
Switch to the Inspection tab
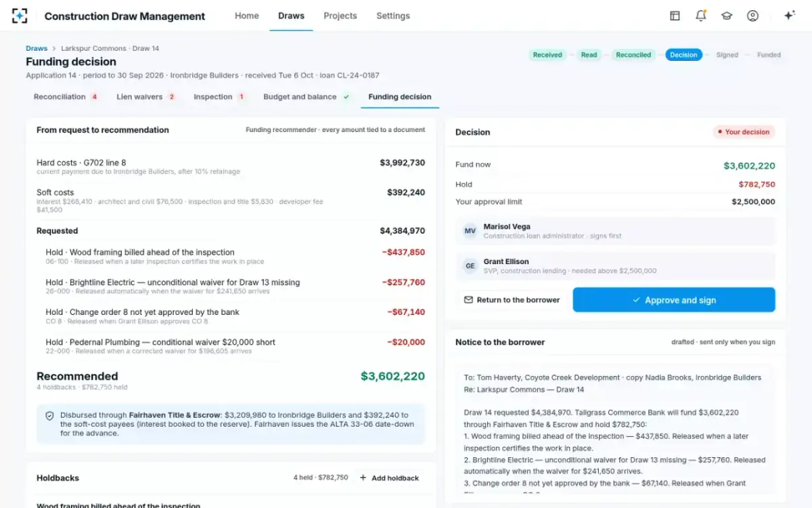click(219, 97)
